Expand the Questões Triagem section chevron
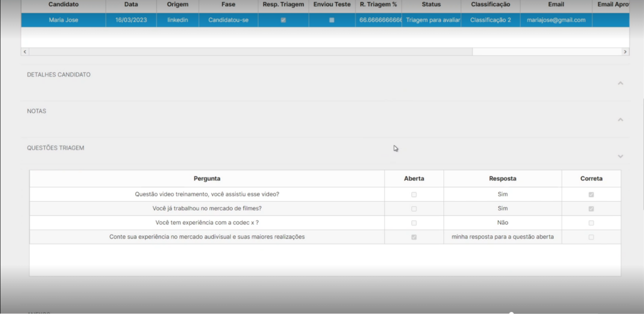The width and height of the screenshot is (644, 314). (620, 156)
